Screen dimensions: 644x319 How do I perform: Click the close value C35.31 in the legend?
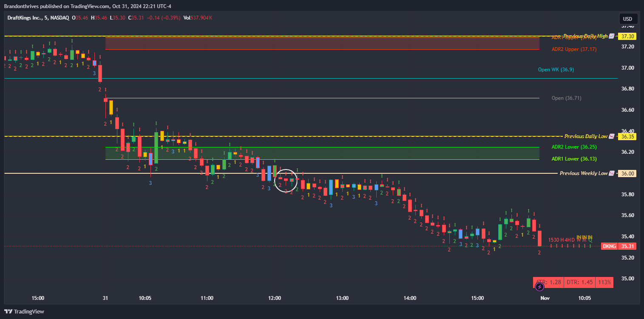[136, 18]
